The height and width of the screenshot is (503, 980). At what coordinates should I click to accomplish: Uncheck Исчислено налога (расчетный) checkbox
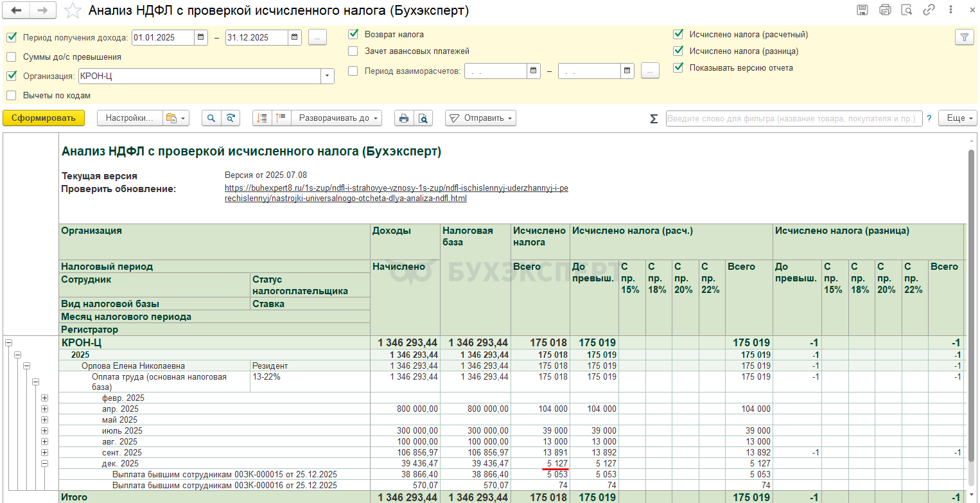(678, 34)
